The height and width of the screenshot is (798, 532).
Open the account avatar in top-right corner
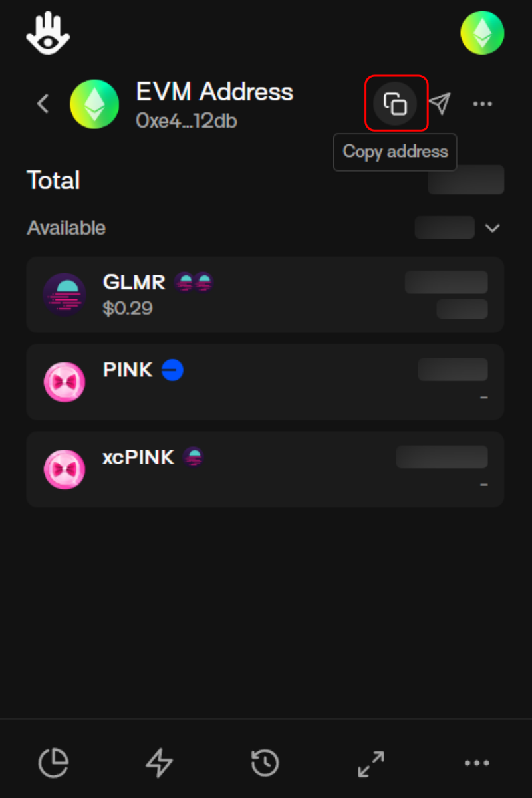[x=482, y=33]
